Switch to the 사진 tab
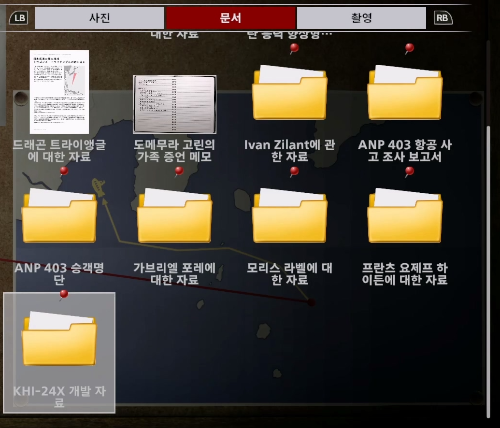The width and height of the screenshot is (500, 428). point(99,18)
